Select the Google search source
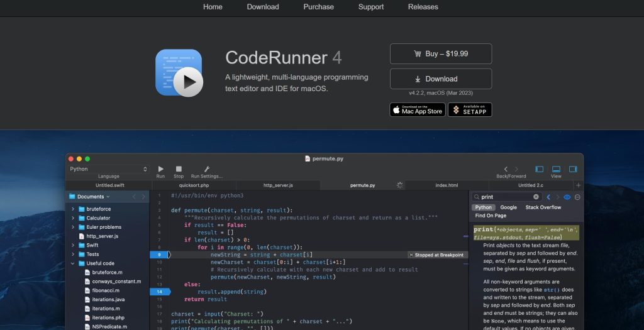 508,207
